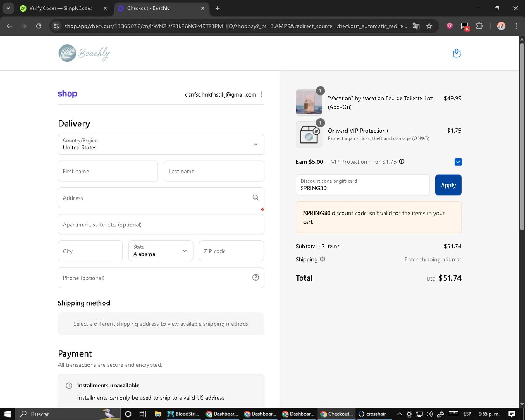This screenshot has height=420, width=525.
Task: Open Cortana circle icon on taskbar
Action: click(x=128, y=414)
